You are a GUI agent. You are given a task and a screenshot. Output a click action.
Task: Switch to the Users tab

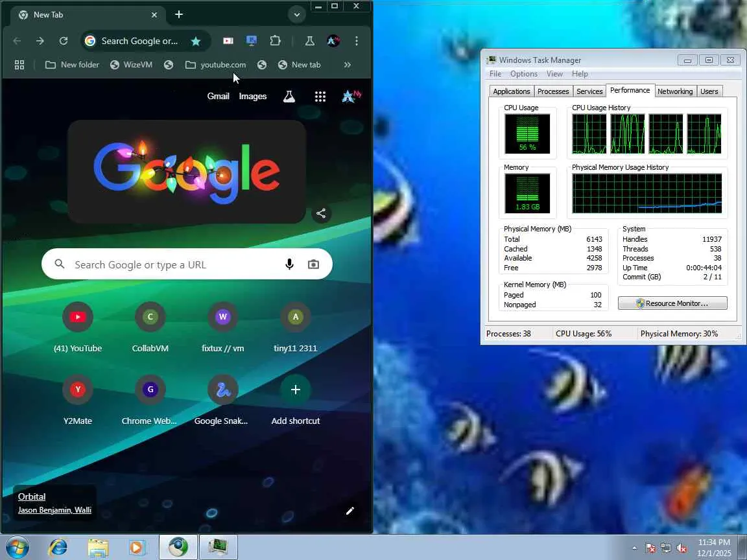click(709, 91)
